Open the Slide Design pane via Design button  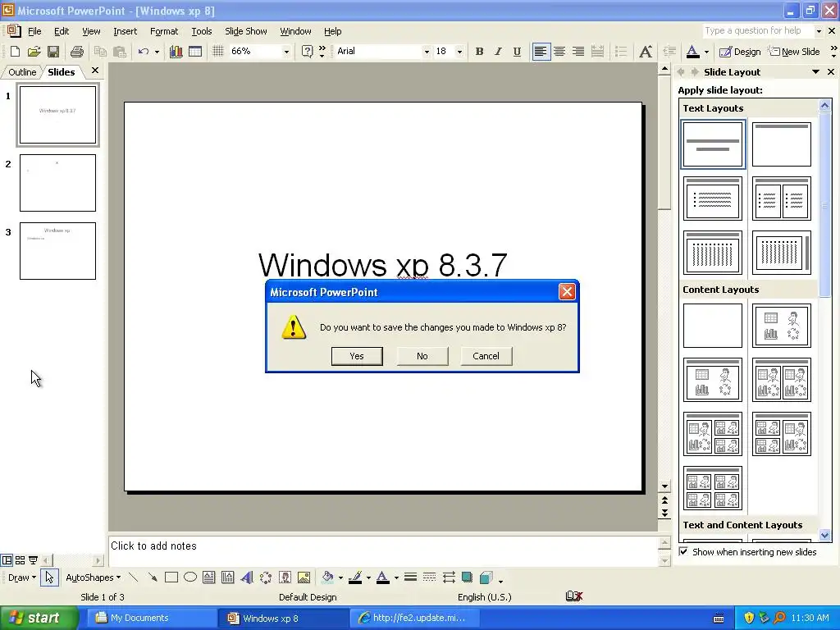[740, 52]
